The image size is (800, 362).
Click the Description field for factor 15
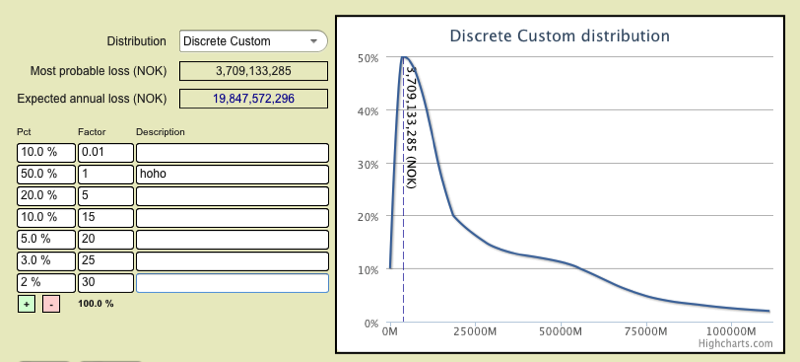(x=232, y=218)
